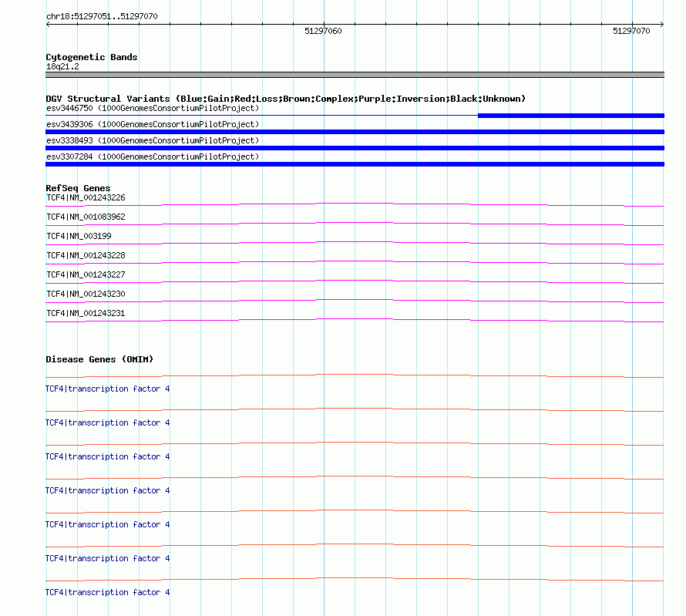Click the esv3307284 variant label

click(x=153, y=157)
